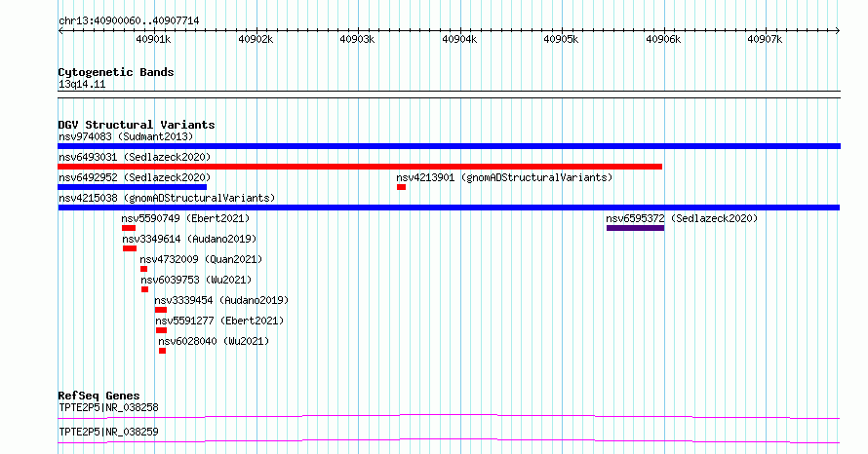Open nsv6595372 (Sedlazeck2020) label
868x454 pixels.
[x=682, y=218]
